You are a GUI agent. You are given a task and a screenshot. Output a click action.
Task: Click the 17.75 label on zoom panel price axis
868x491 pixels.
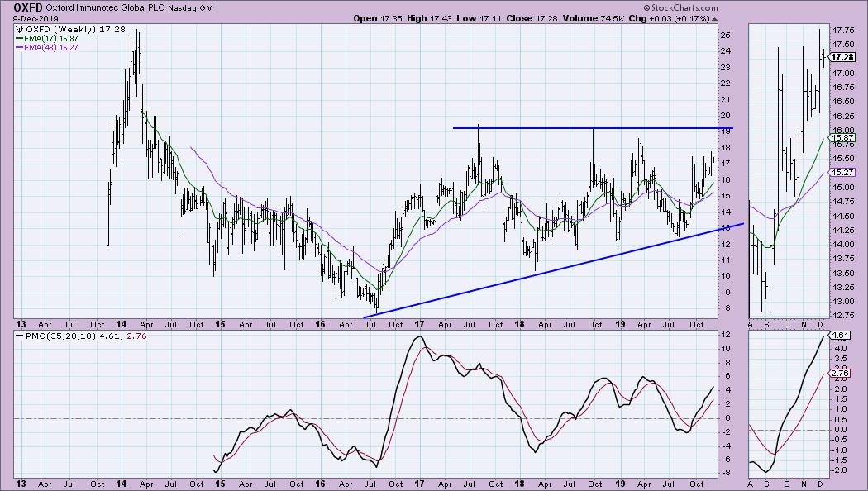click(842, 31)
